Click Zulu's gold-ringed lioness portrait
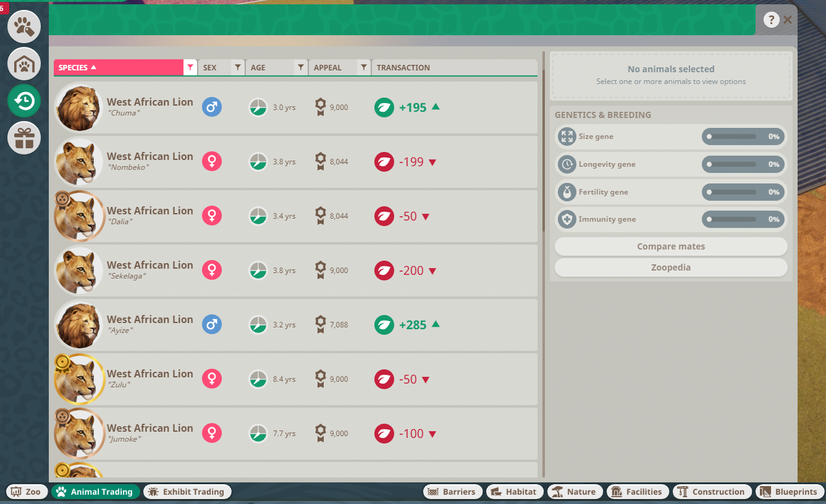The width and height of the screenshot is (826, 504). click(x=78, y=379)
